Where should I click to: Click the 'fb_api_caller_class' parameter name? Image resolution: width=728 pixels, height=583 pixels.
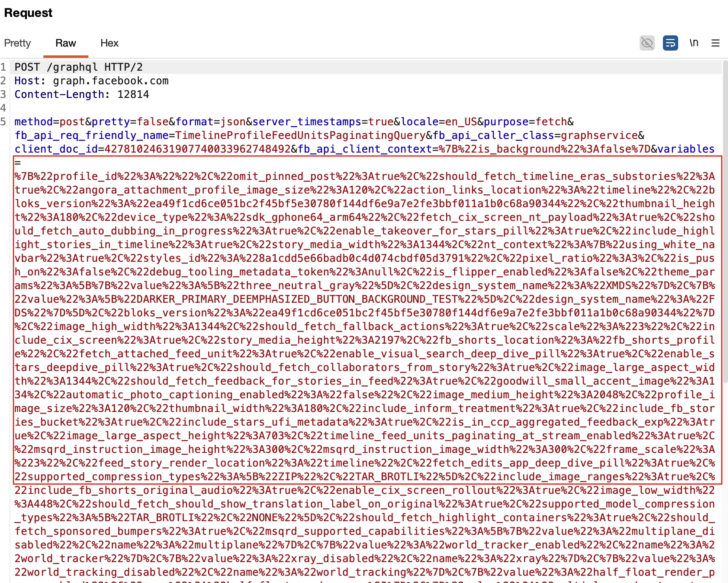(493, 135)
